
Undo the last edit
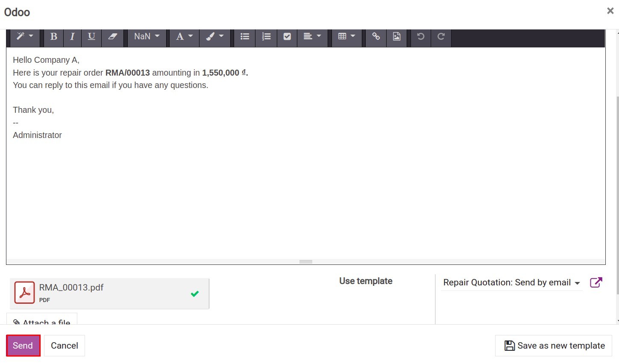click(421, 37)
